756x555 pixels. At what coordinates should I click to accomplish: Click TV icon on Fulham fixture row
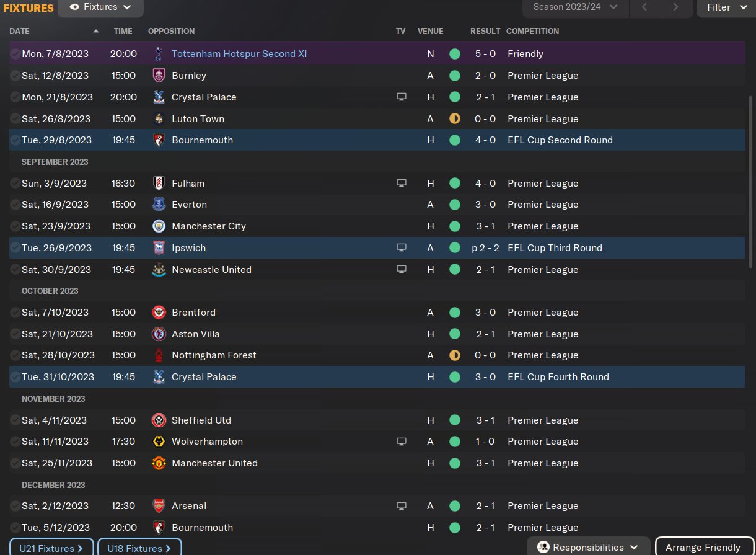click(x=402, y=184)
